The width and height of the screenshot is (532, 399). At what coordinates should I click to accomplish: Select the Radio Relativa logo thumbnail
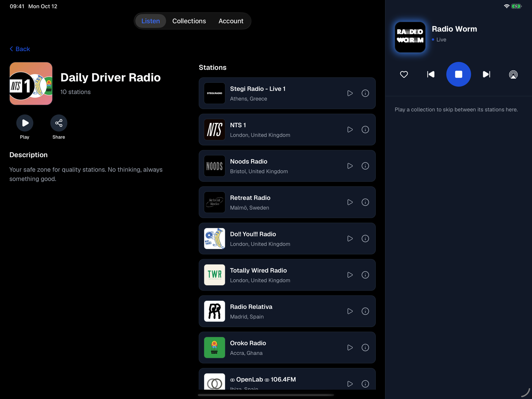pos(214,311)
